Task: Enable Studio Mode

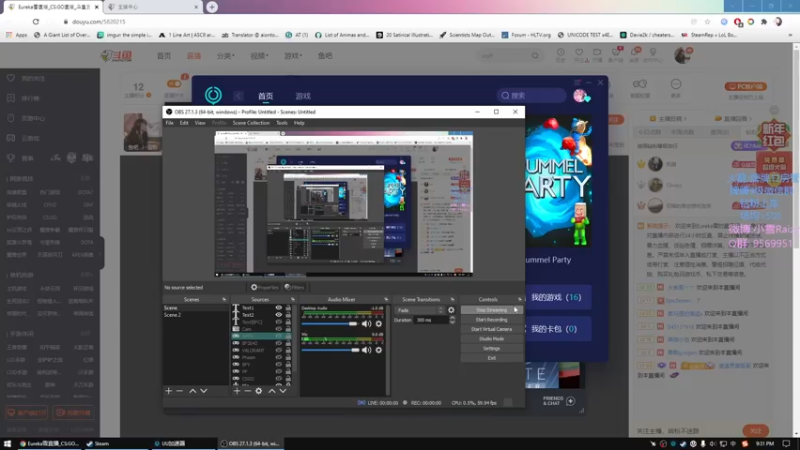Action: click(x=491, y=339)
